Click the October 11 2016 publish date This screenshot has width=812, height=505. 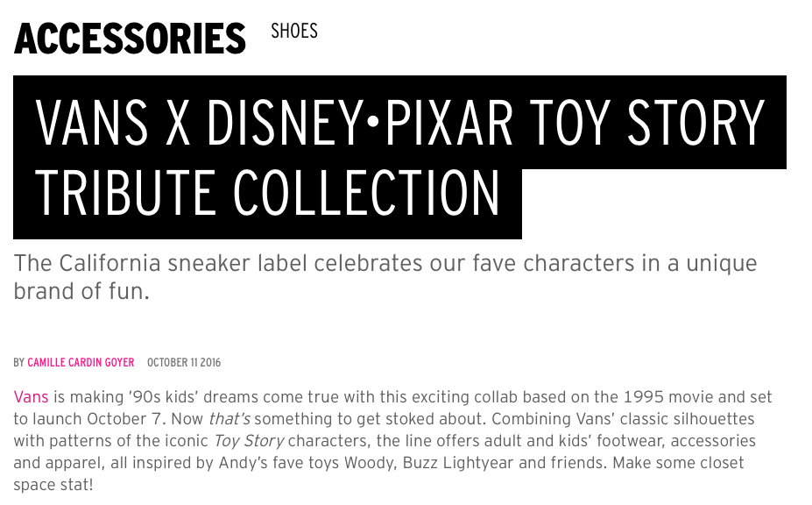pyautogui.click(x=185, y=362)
